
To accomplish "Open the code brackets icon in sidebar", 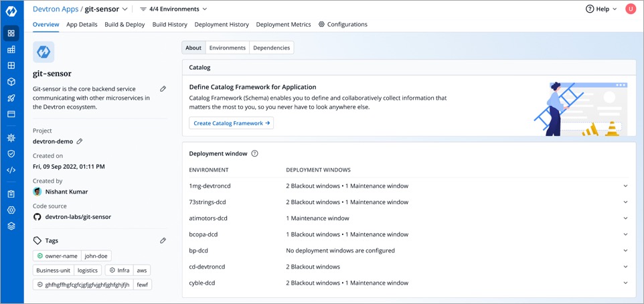I will click(x=11, y=169).
